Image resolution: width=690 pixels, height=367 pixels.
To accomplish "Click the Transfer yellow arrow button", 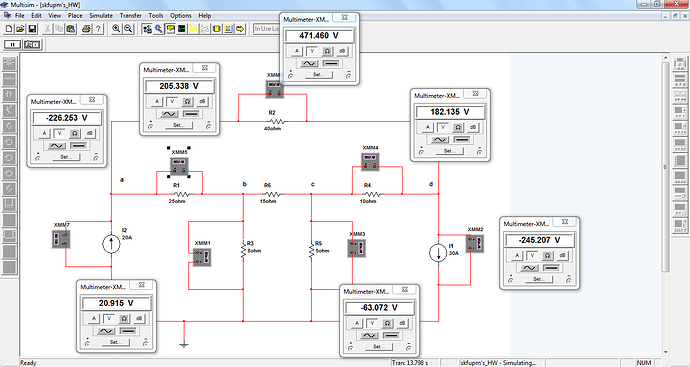I will (x=240, y=29).
